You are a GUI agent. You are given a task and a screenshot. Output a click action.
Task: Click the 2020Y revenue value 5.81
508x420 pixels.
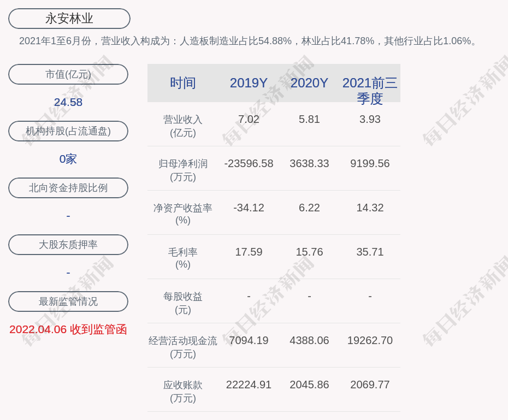(x=309, y=119)
